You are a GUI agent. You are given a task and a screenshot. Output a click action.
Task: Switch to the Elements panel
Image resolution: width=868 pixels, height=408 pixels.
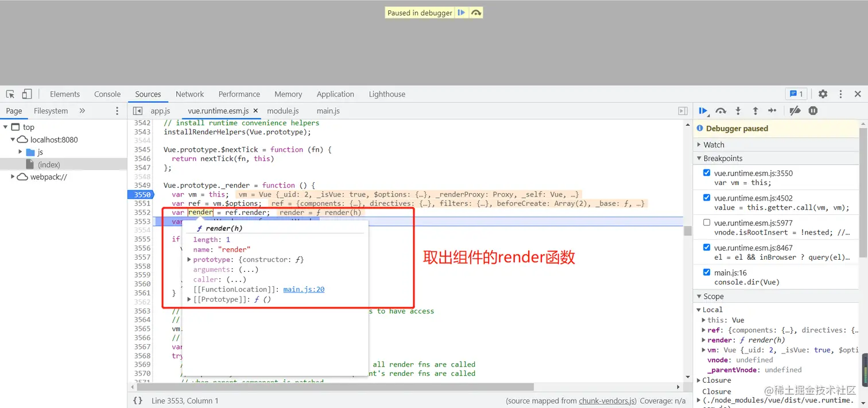point(65,94)
